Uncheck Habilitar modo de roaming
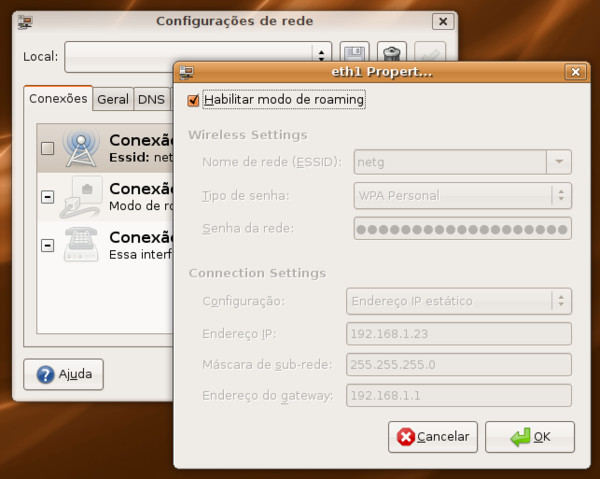600x479 pixels. [193, 100]
